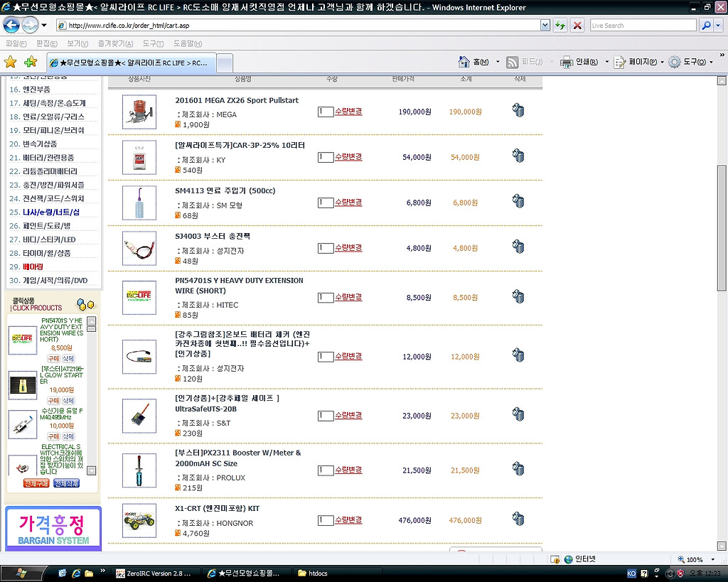The image size is (728, 582).
Task: Open the Page (페이지) toolbar menu
Action: coord(638,62)
